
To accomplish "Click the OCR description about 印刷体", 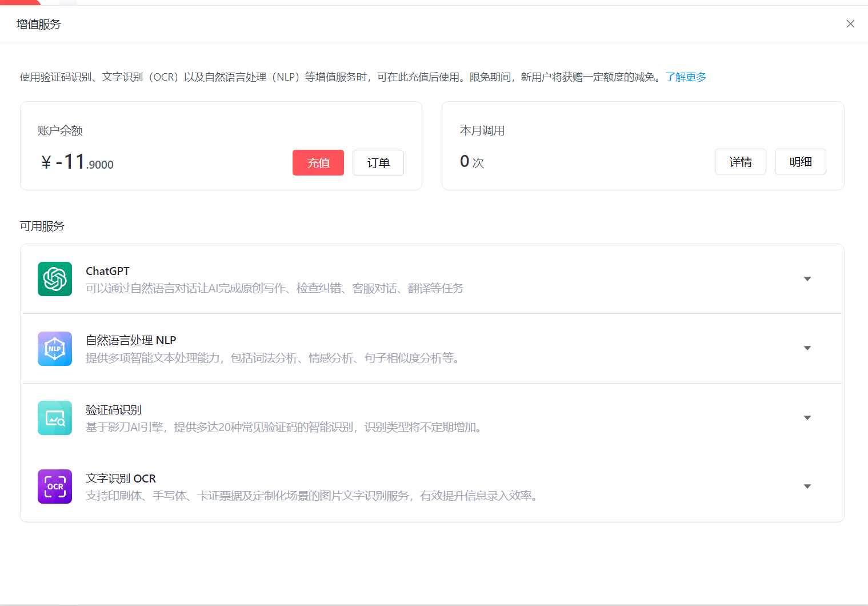I will 313,496.
